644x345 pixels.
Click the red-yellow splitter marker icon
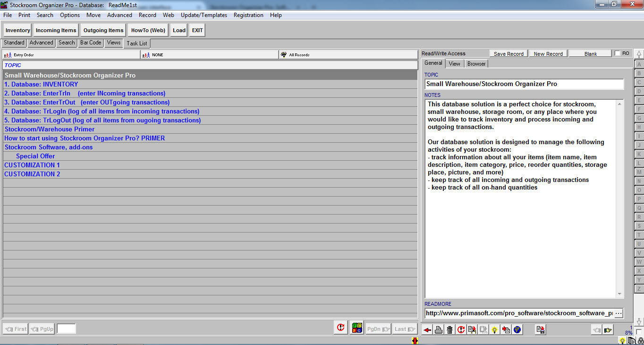tap(415, 341)
